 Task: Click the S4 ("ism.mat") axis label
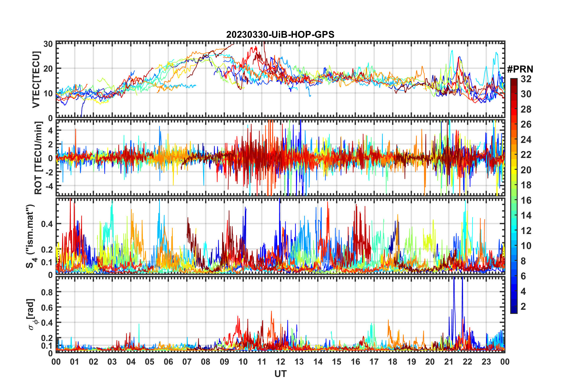click(31, 236)
